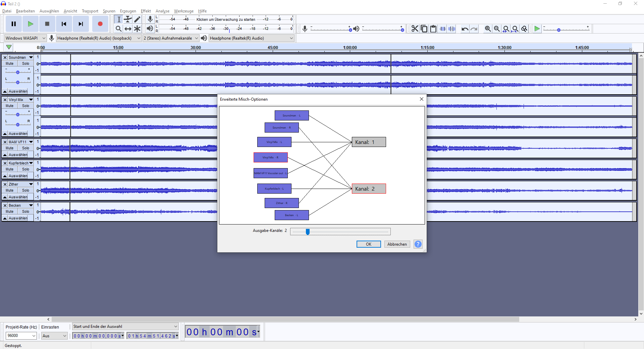Select the Envelope tool
Viewport: 644px width, 349px height.
click(128, 19)
